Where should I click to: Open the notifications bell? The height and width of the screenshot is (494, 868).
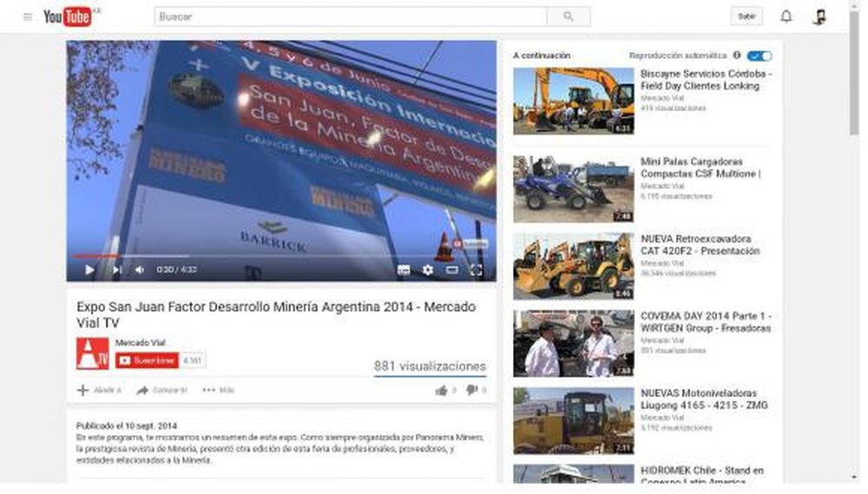(x=786, y=16)
